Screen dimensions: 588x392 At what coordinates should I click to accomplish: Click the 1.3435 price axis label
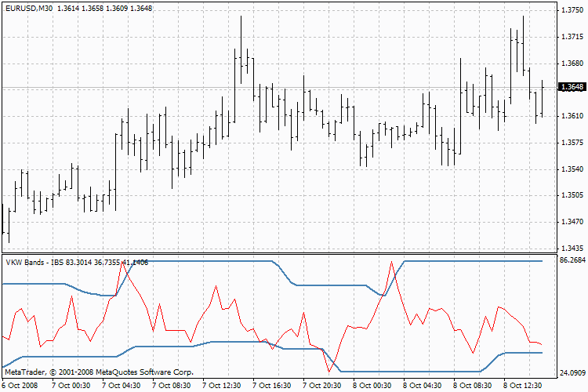click(572, 249)
